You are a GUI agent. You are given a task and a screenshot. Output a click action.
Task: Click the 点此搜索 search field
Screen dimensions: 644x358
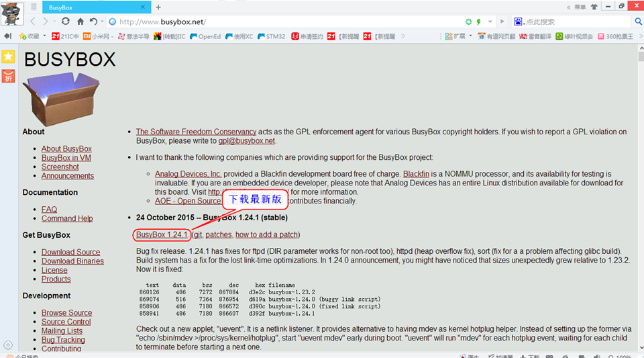click(x=577, y=21)
